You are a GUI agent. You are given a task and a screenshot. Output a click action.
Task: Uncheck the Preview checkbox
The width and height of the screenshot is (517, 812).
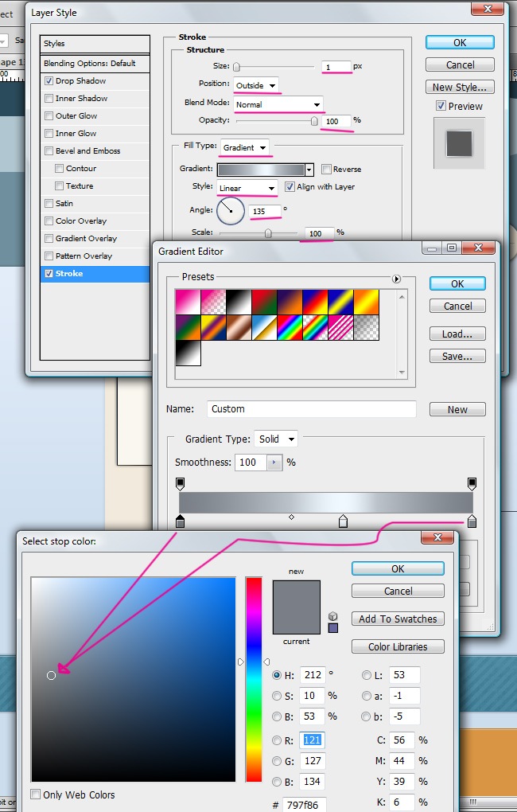click(441, 106)
